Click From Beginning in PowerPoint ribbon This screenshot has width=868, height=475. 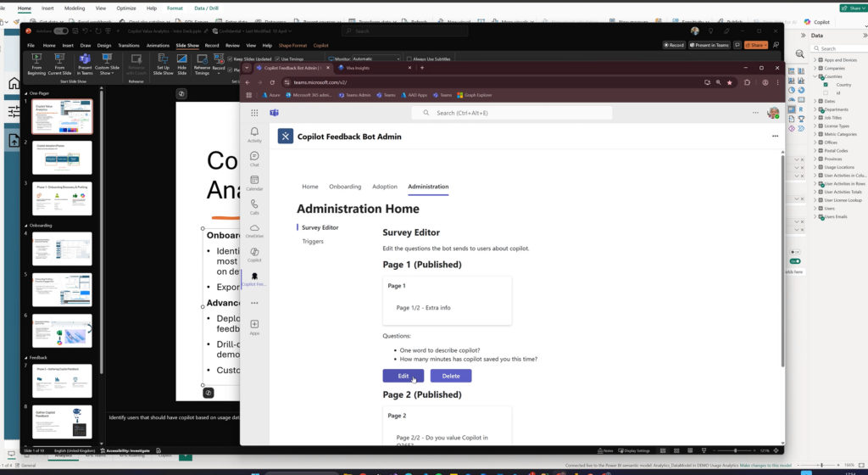click(36, 64)
